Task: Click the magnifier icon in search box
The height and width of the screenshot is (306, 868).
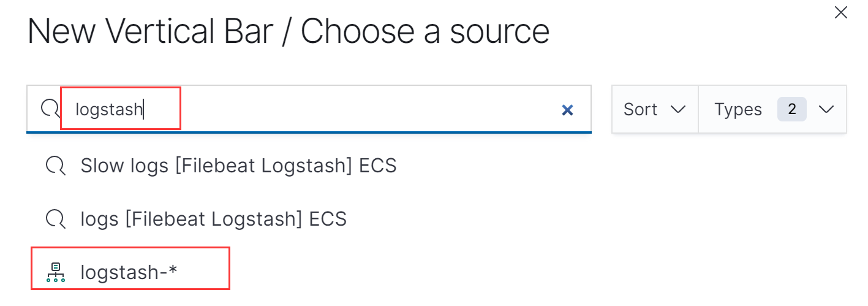Action: 50,109
